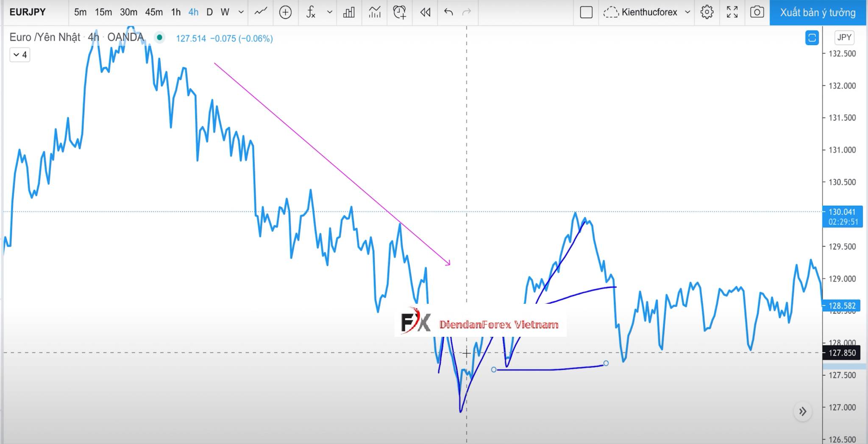Switch to the daily D timeframe
Viewport: 868px width, 444px height.
209,12
